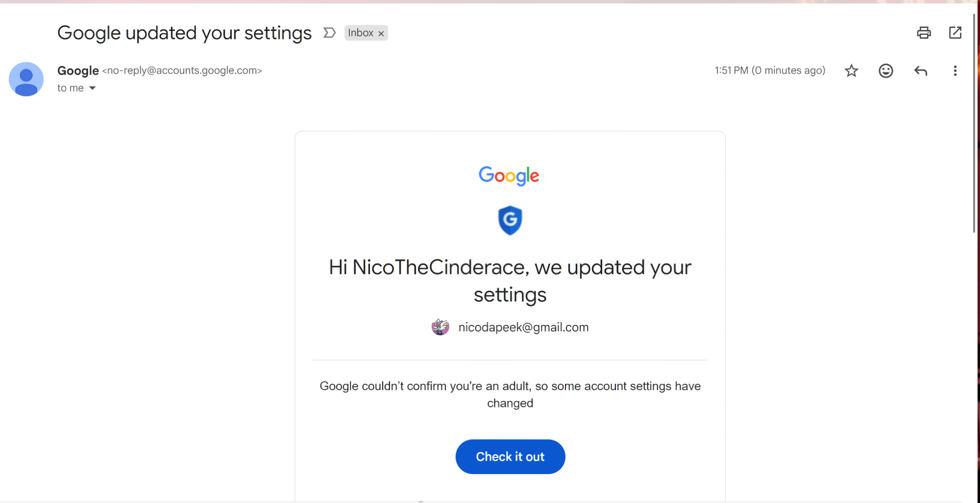Click the multicolored Google logo in the email
Screen dimensions: 980x503
tap(509, 176)
